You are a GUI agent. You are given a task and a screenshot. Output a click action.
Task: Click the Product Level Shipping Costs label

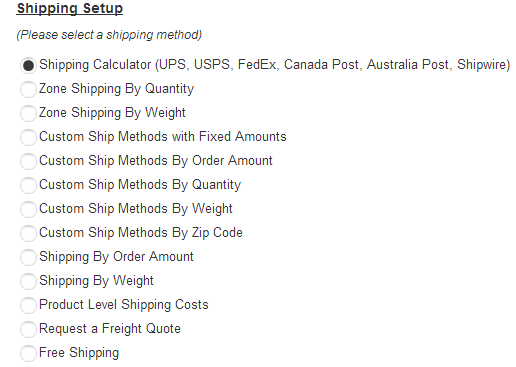[x=124, y=305]
